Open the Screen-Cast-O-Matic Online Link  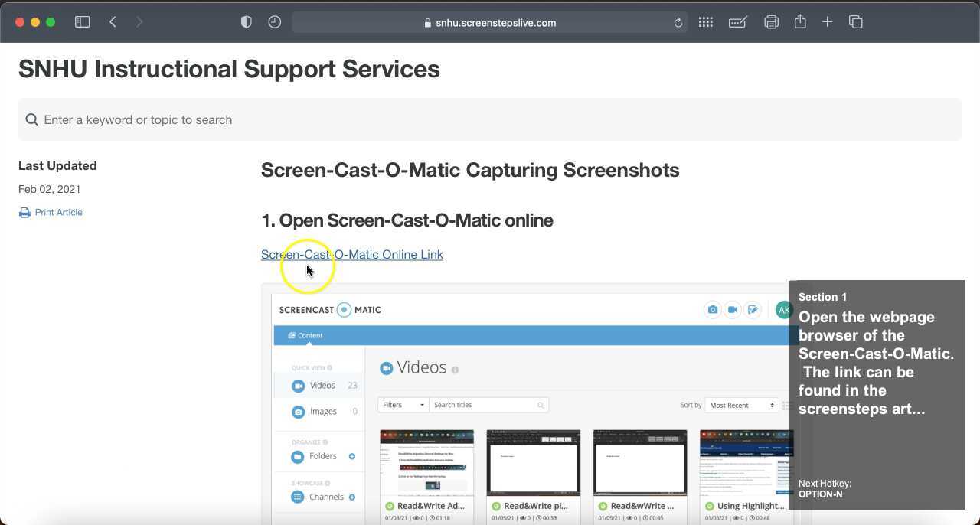click(352, 254)
